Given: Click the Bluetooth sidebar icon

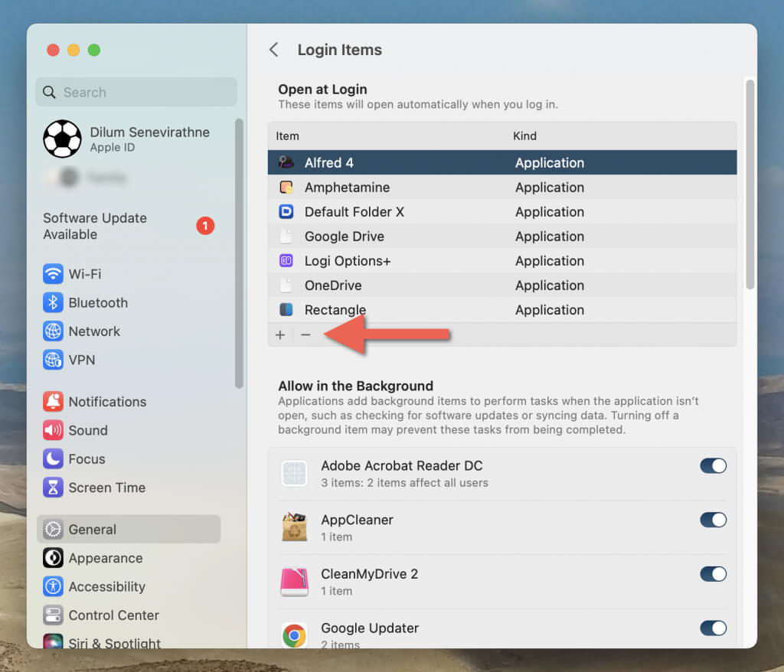Looking at the screenshot, I should (x=53, y=302).
